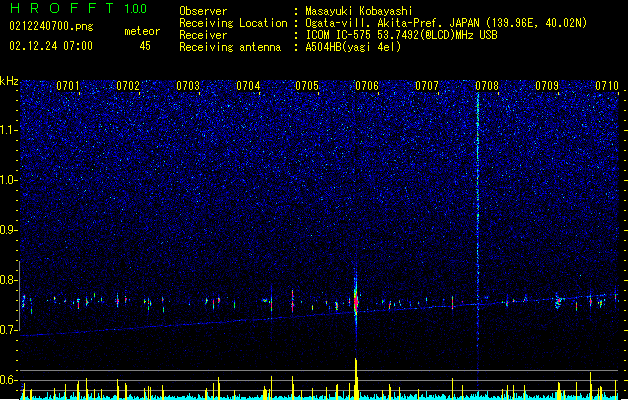Click the 0.9 kHz frequency axis label
The width and height of the screenshot is (629, 400).
point(8,230)
